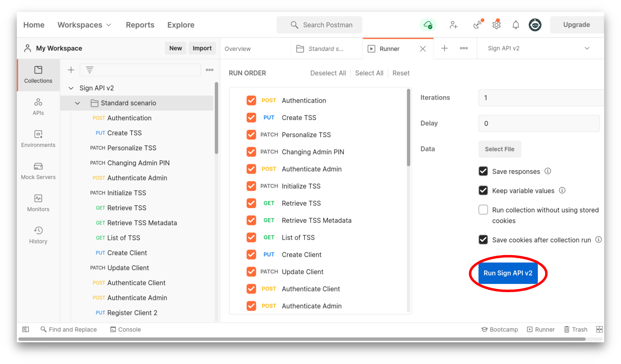Open the Workspaces dropdown menu

[x=84, y=25]
